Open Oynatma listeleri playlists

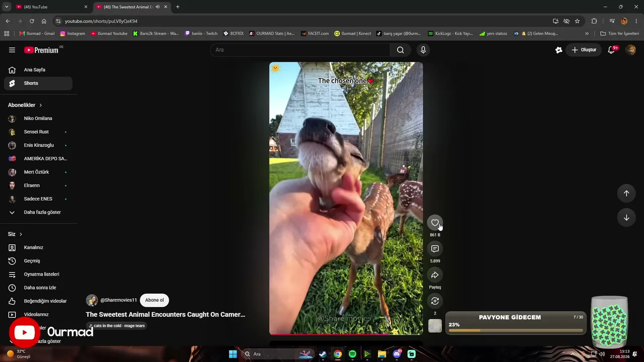[x=38, y=274]
